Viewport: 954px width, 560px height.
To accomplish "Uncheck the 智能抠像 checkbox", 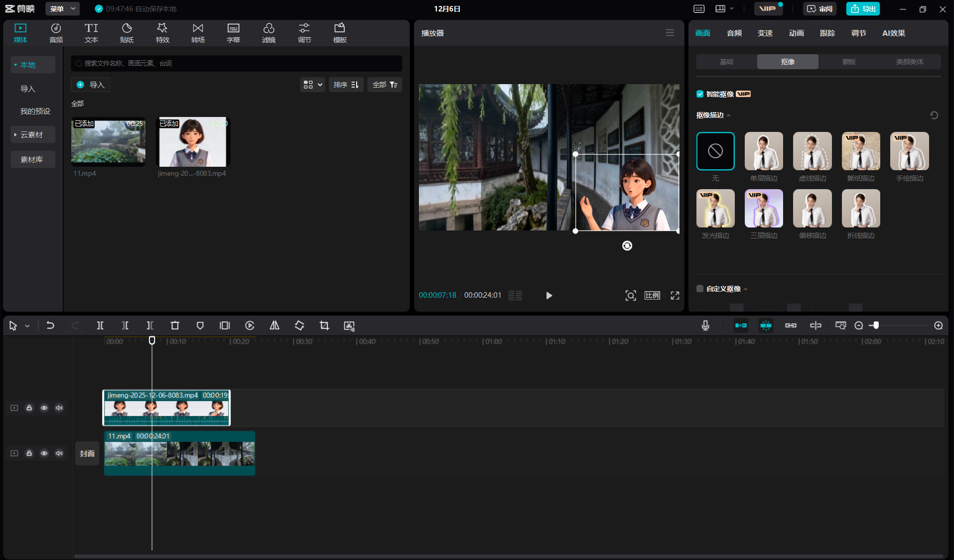I will pos(700,94).
